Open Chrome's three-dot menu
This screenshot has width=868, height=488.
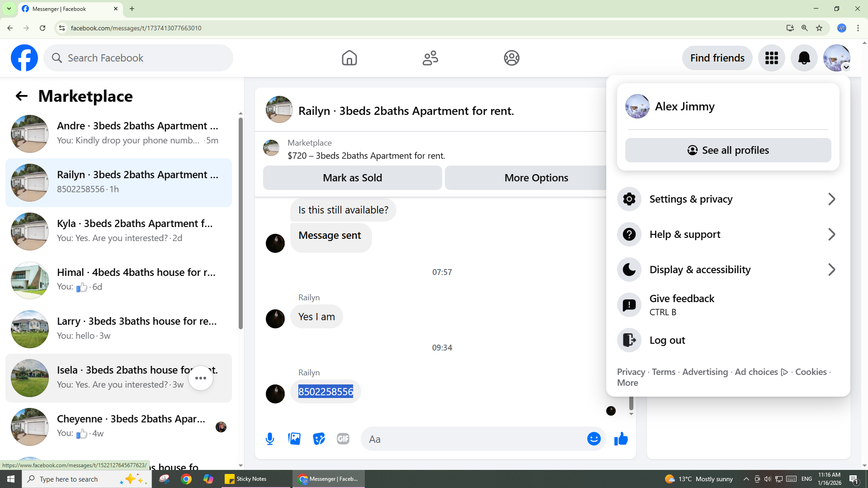[x=858, y=28]
